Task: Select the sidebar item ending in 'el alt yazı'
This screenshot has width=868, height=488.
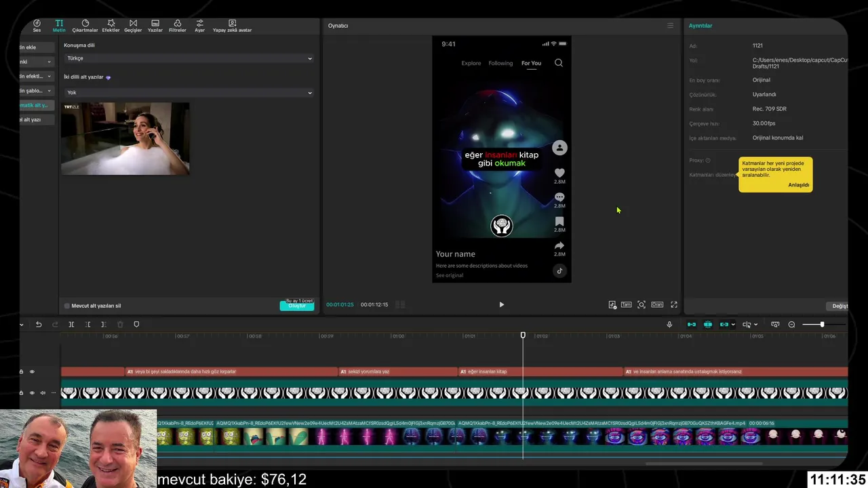Action: [36, 119]
